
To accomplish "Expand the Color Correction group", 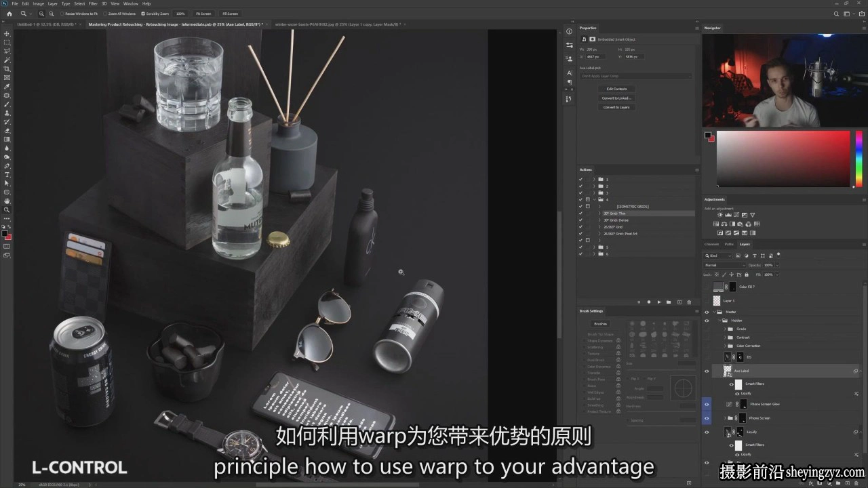I will tap(726, 346).
